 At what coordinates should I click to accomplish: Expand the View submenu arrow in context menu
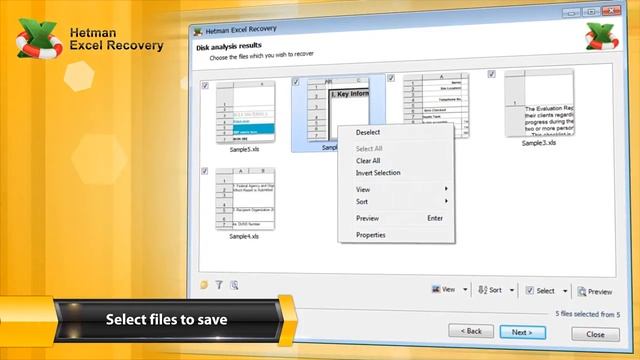(446, 189)
